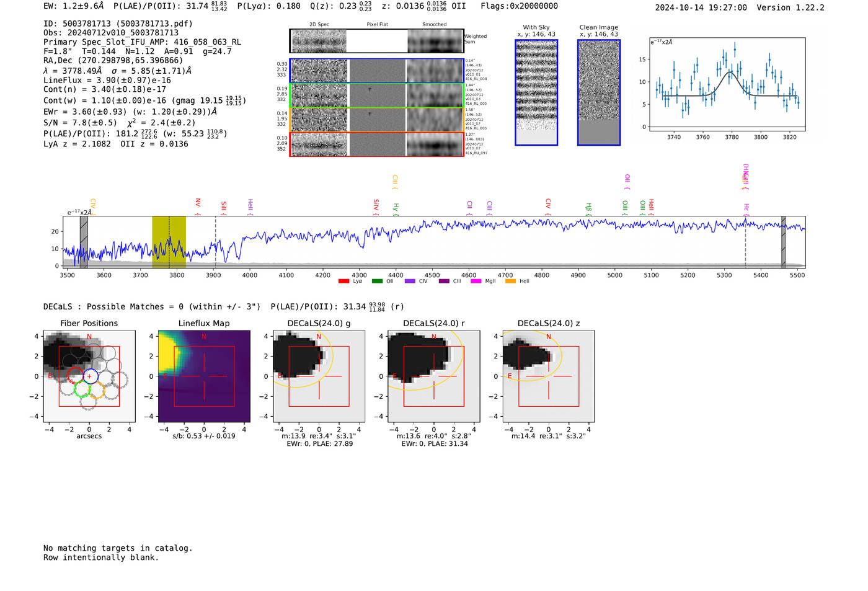Open the Clean Image panel
Screen dimensions: 868x591
click(x=599, y=92)
